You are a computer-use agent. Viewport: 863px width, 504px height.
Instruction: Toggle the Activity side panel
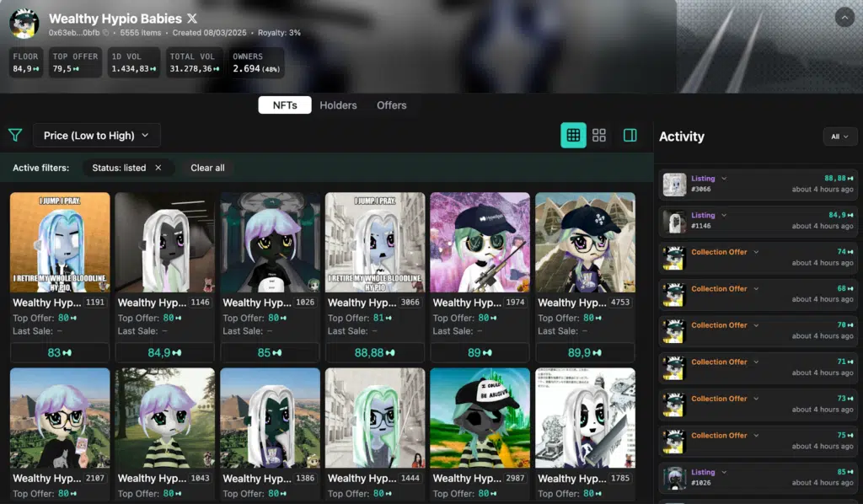pos(630,135)
